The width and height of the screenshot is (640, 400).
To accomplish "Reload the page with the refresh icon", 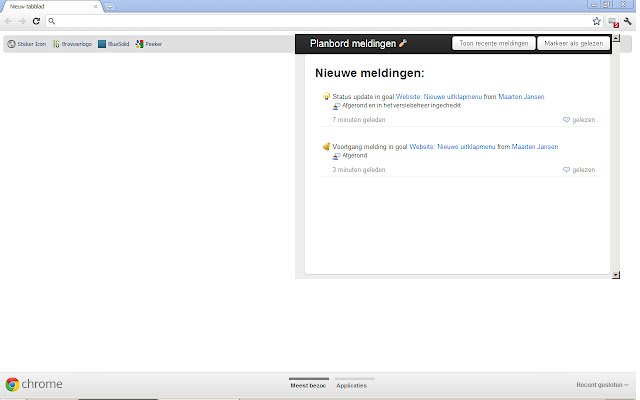I will [x=36, y=21].
